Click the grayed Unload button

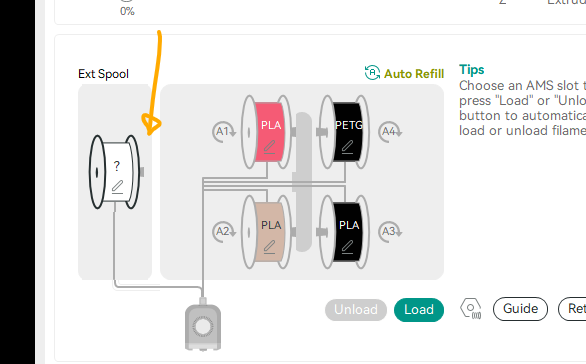click(356, 310)
